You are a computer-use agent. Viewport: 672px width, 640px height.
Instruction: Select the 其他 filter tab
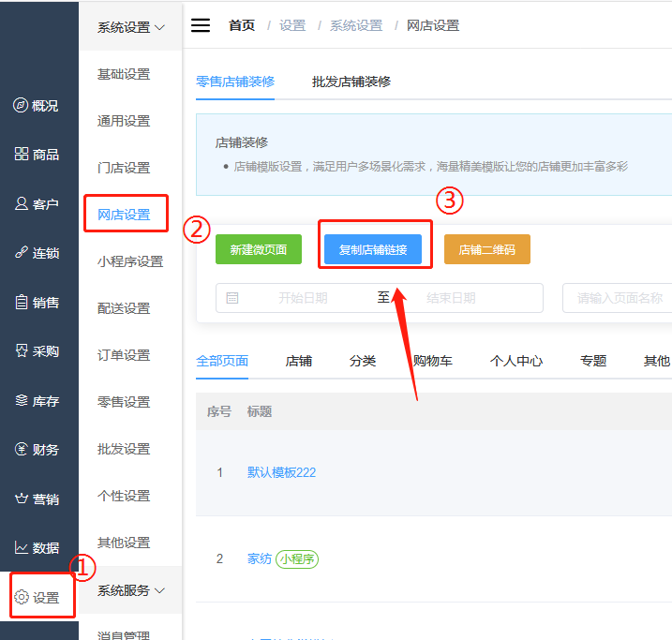[657, 361]
